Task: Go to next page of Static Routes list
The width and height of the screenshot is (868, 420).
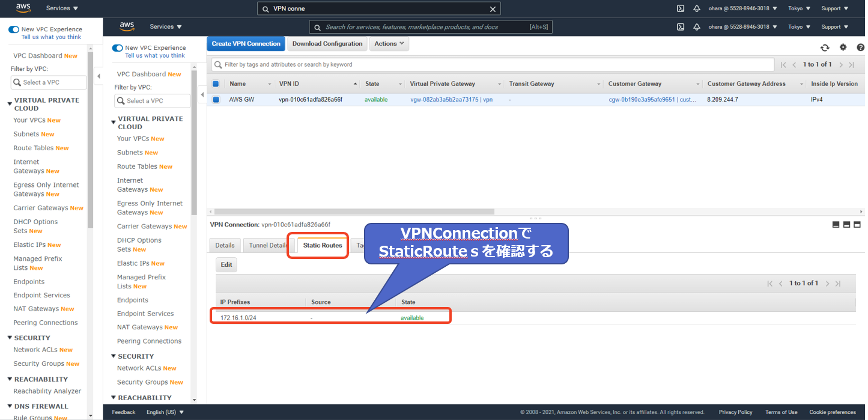Action: pos(827,283)
